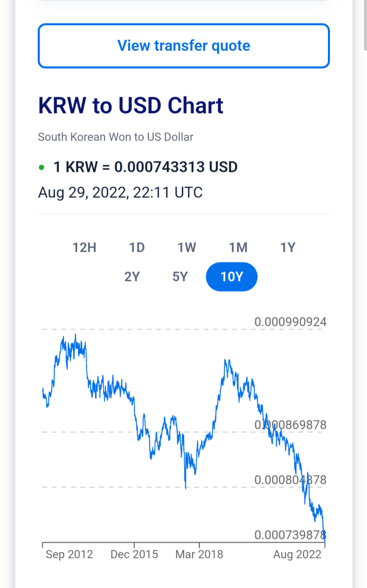Click the 0.000869878 gridline value
Screen dimensions: 367x588
(x=291, y=425)
